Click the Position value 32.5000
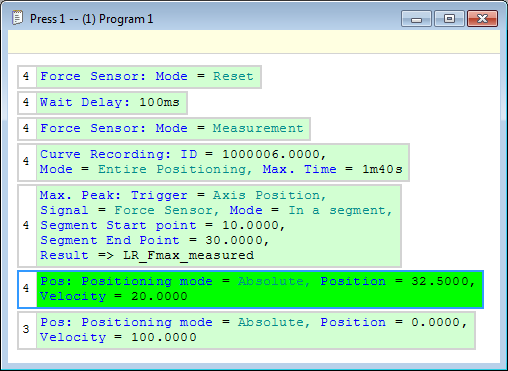The height and width of the screenshot is (371, 508). (x=440, y=281)
